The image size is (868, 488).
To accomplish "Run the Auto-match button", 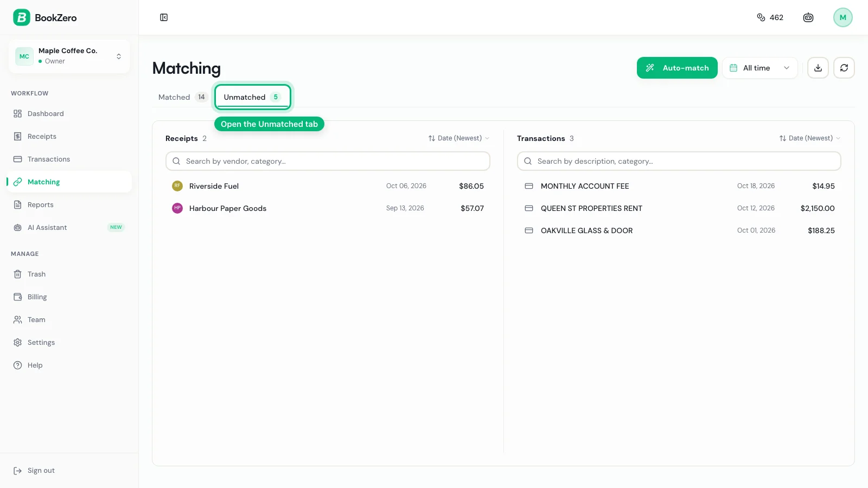I will point(677,68).
